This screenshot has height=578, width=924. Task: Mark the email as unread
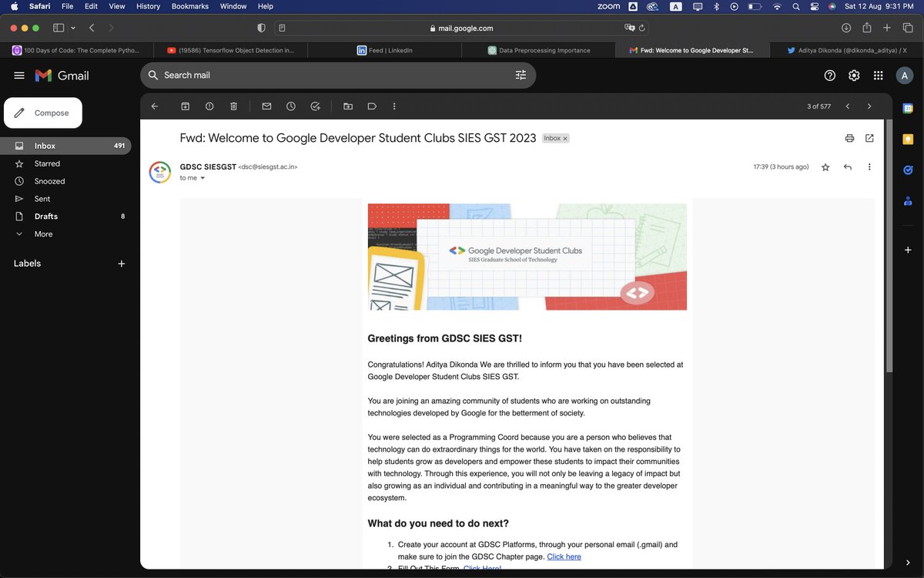pyautogui.click(x=266, y=106)
